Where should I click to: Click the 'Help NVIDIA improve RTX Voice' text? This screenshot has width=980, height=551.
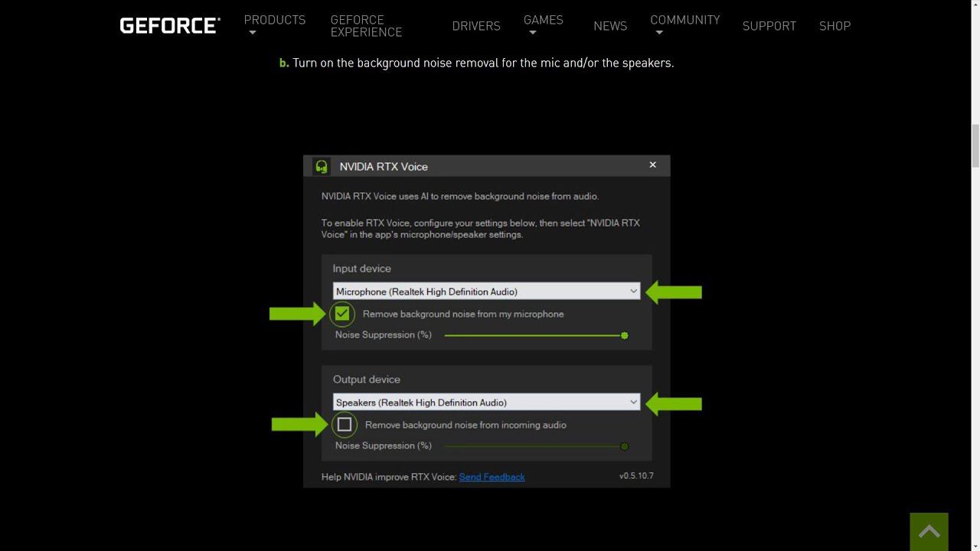coord(389,477)
